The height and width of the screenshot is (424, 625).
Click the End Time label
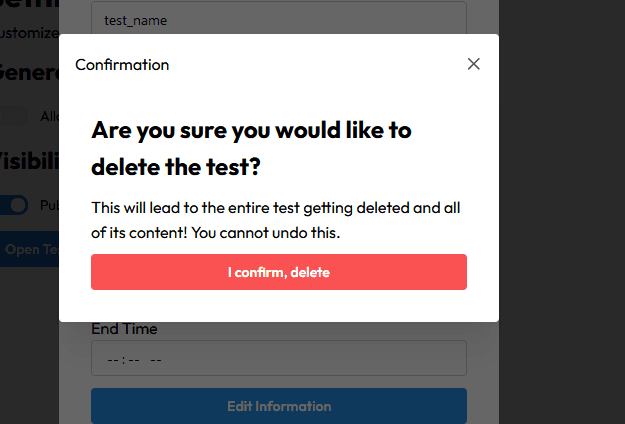coord(124,329)
